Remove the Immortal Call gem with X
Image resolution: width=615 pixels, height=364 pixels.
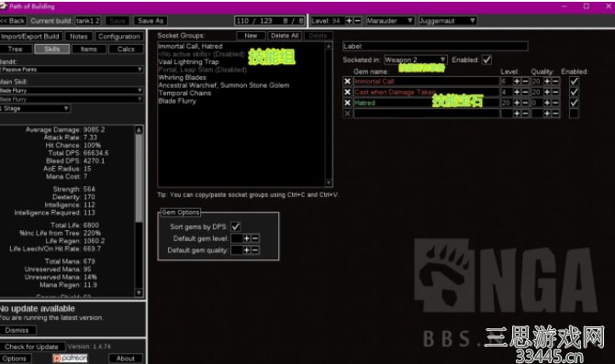(x=347, y=82)
